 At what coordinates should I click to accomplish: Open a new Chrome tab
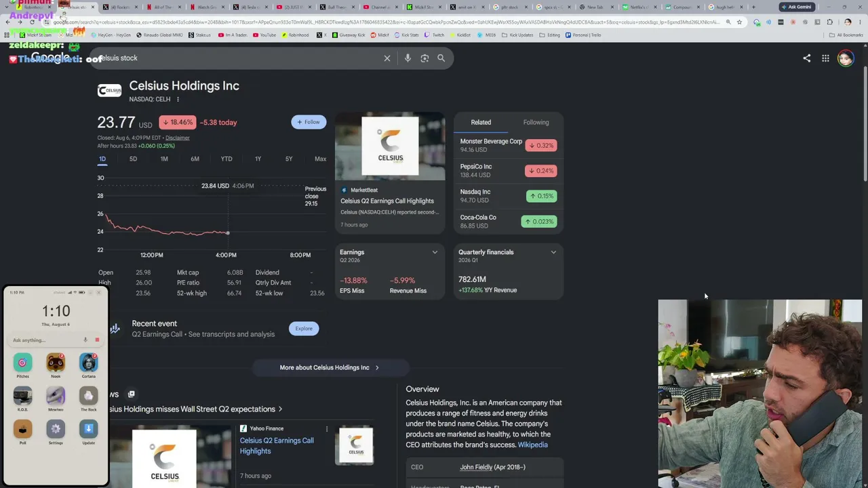click(x=753, y=7)
